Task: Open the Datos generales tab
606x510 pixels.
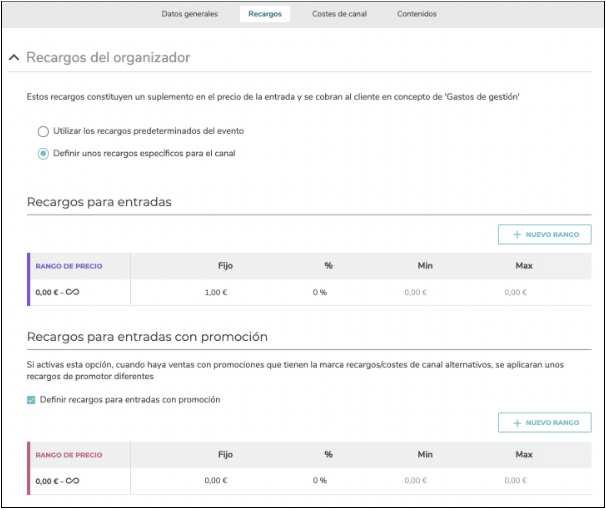Action: [x=189, y=14]
